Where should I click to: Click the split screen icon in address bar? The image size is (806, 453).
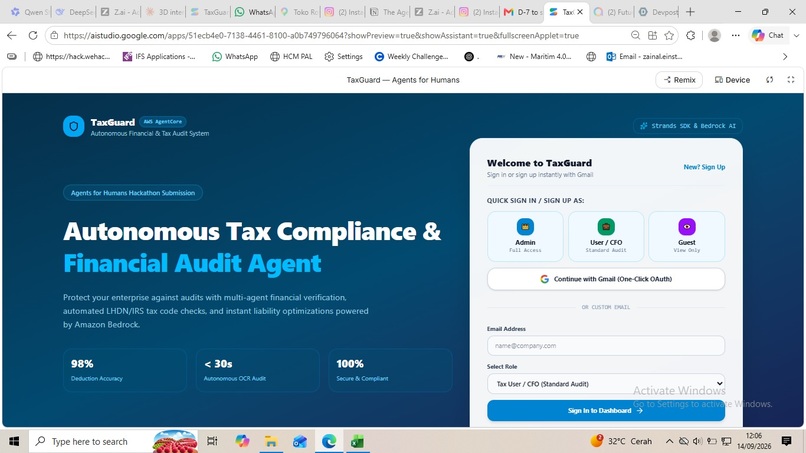tap(652, 35)
